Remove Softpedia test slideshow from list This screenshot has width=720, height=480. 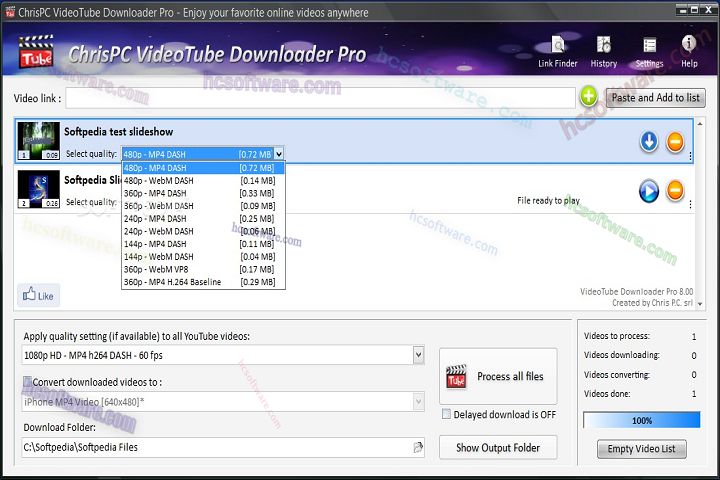coord(675,142)
